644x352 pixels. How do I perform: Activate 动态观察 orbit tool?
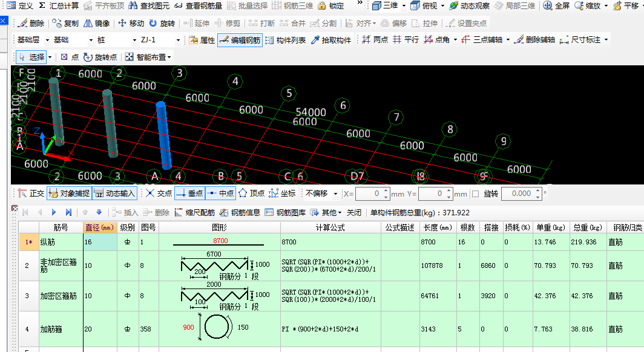coord(470,5)
